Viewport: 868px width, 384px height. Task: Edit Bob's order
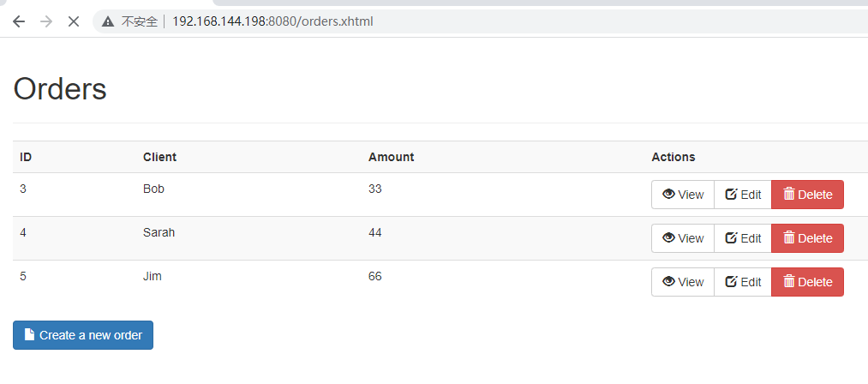[x=743, y=195]
